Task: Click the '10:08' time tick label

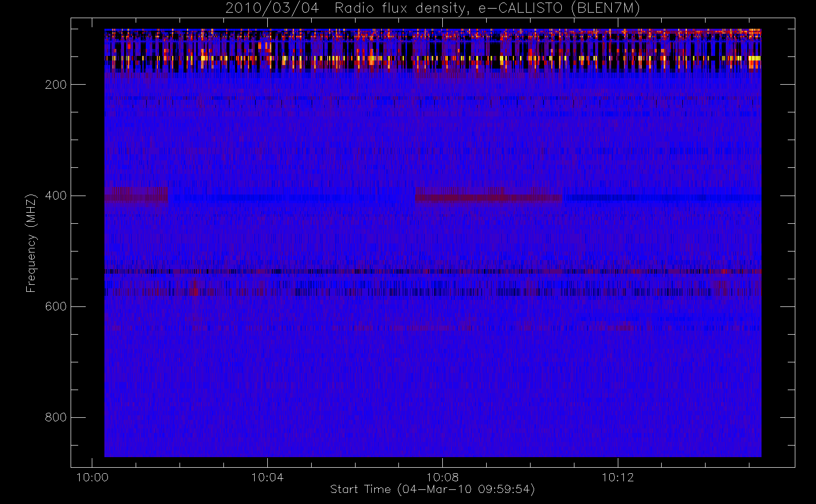Action: click(442, 477)
